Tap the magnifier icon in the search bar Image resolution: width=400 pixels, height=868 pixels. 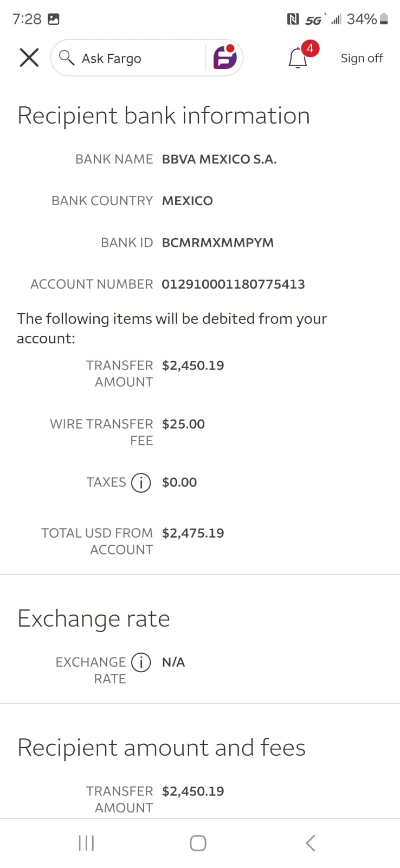66,58
